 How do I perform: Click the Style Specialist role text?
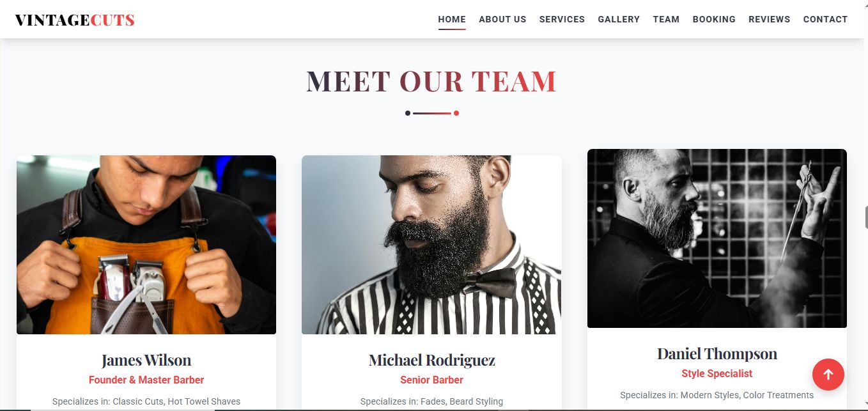coord(717,373)
